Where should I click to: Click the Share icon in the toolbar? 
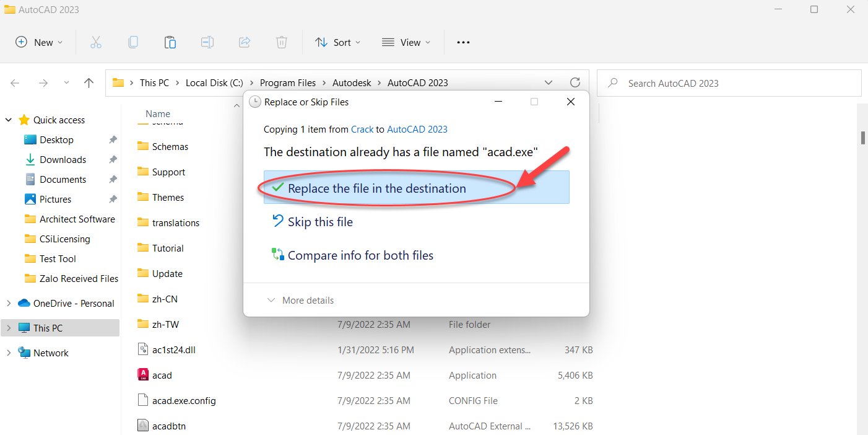(x=244, y=42)
